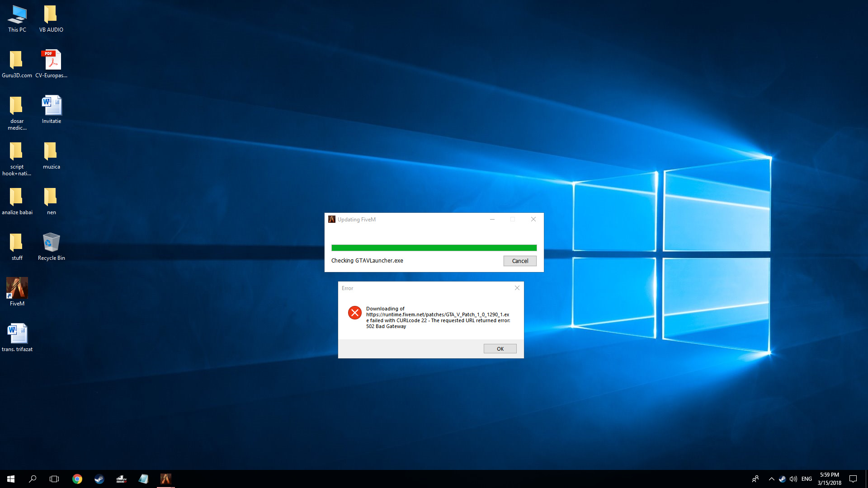This screenshot has width=868, height=488.
Task: Open the clock and calendar flyout
Action: coord(830,479)
